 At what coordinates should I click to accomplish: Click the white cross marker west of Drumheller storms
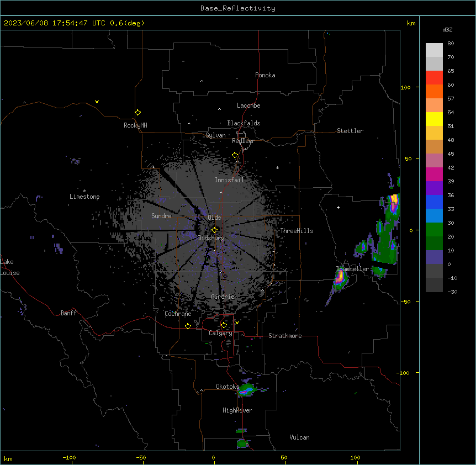pyautogui.click(x=338, y=207)
